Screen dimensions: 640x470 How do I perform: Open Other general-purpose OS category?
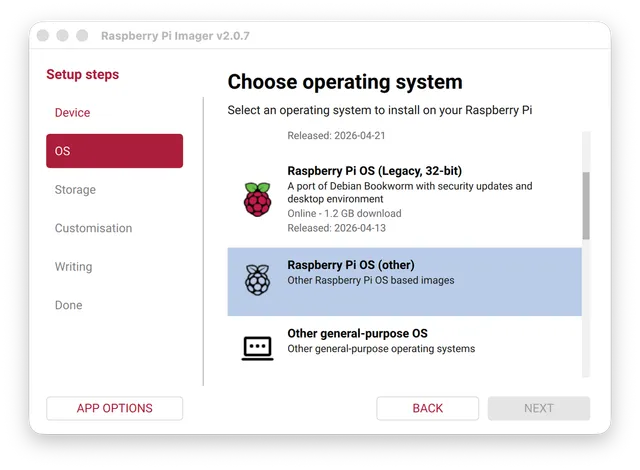point(404,347)
